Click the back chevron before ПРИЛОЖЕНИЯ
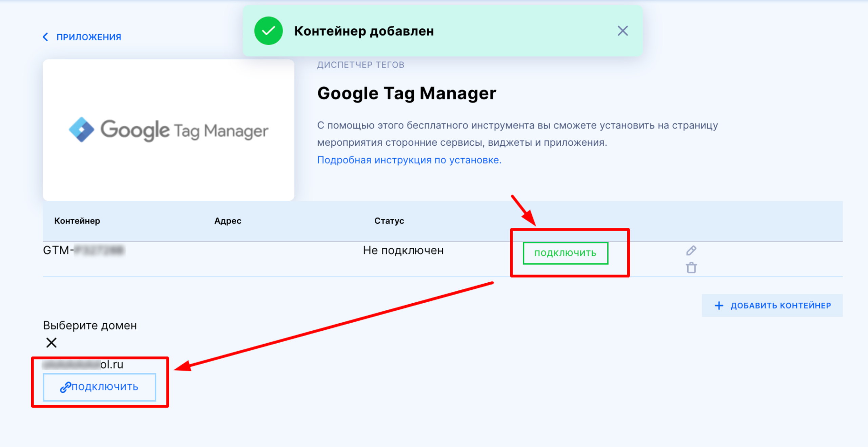Viewport: 868px width, 447px height. click(46, 37)
